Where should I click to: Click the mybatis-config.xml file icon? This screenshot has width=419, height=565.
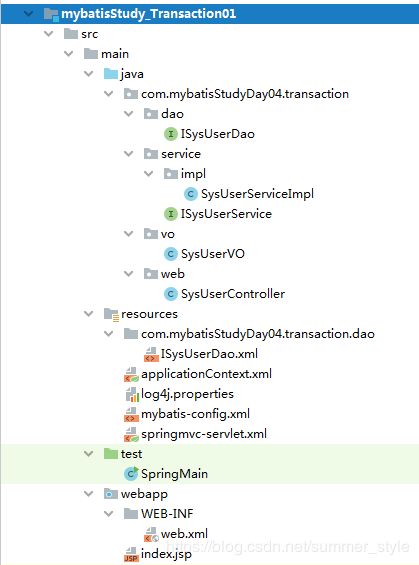point(132,414)
